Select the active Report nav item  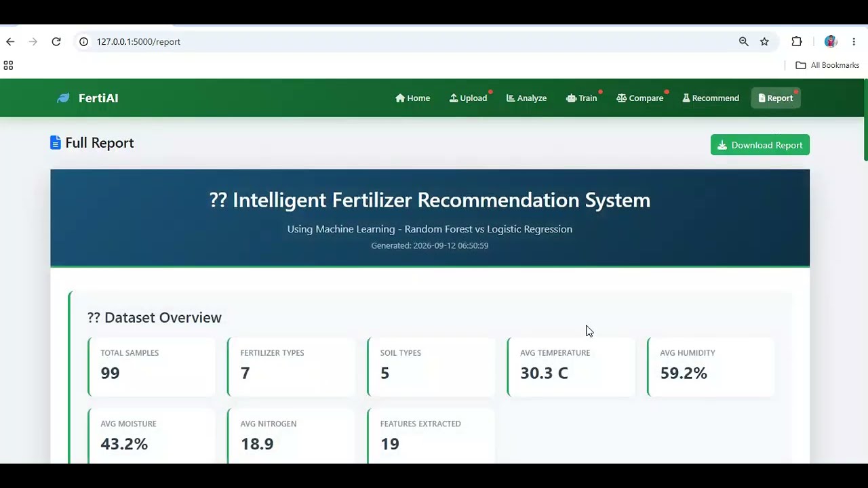coord(776,98)
